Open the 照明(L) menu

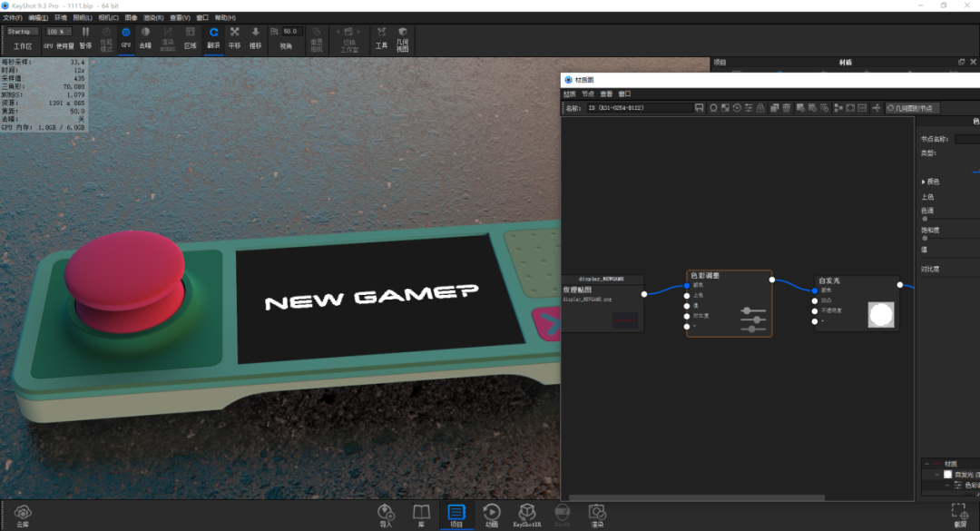83,17
